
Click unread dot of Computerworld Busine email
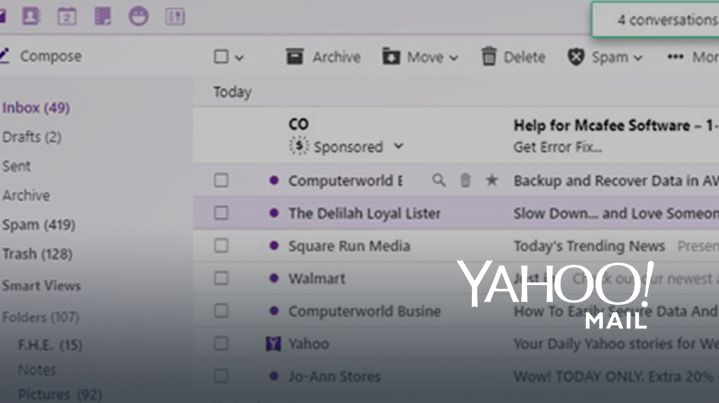coord(274,311)
